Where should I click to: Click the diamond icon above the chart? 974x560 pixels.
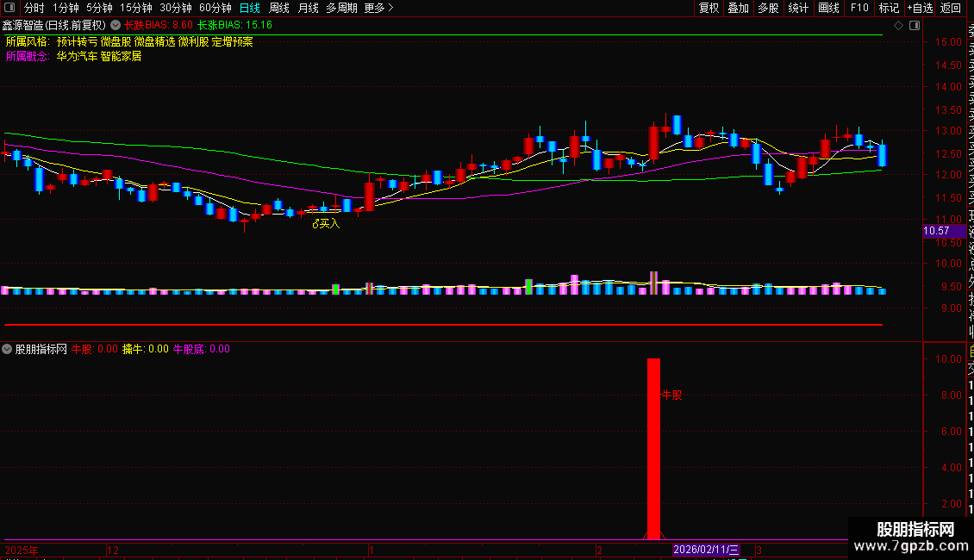tap(898, 26)
